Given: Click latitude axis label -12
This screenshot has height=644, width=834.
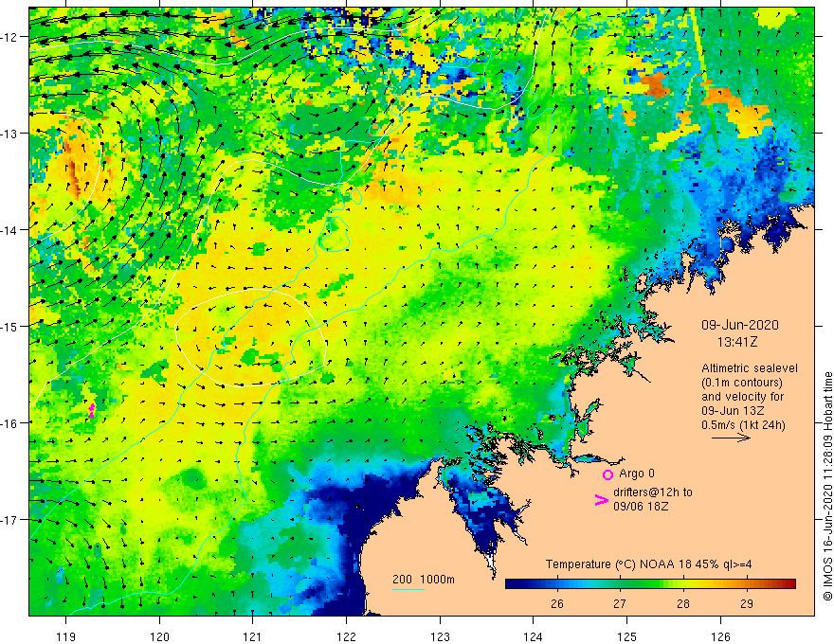Looking at the screenshot, I should 9,37.
